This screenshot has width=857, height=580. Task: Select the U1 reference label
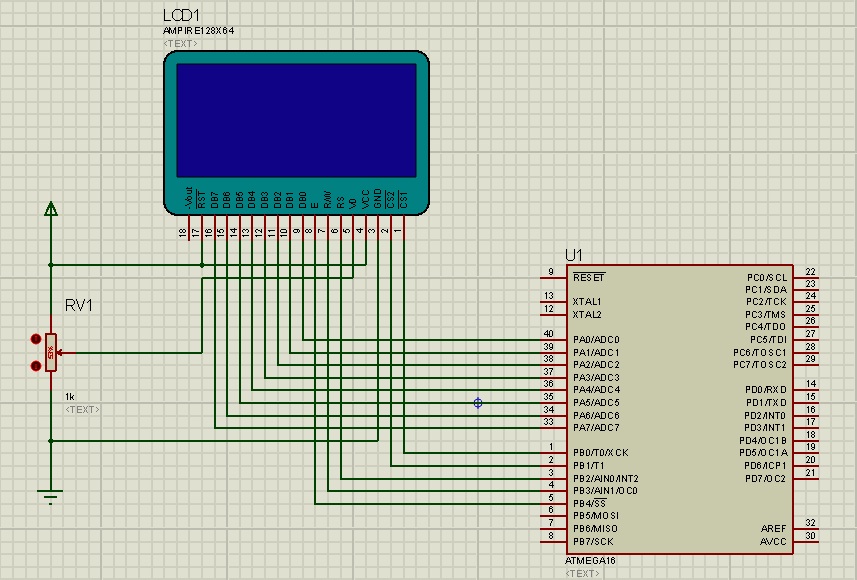tap(574, 255)
